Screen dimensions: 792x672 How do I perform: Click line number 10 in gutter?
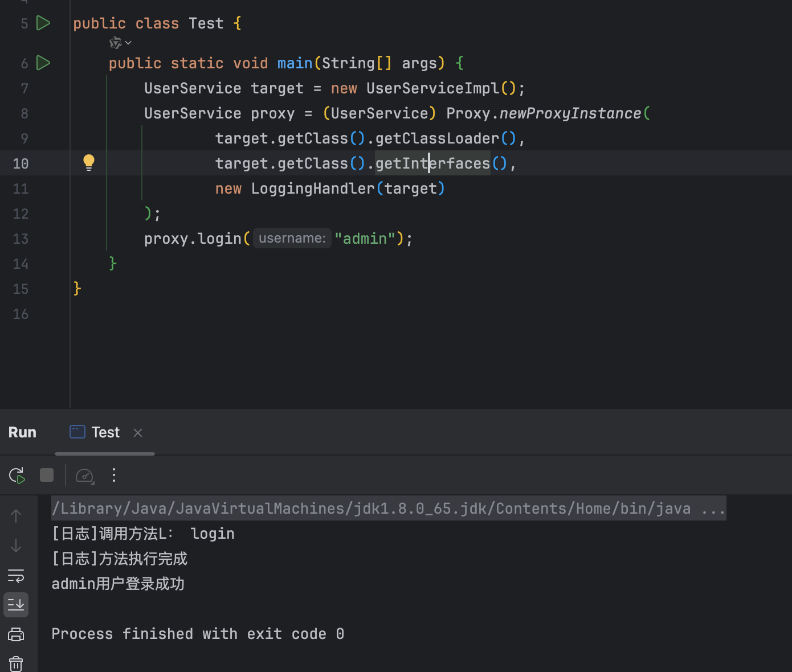21,164
